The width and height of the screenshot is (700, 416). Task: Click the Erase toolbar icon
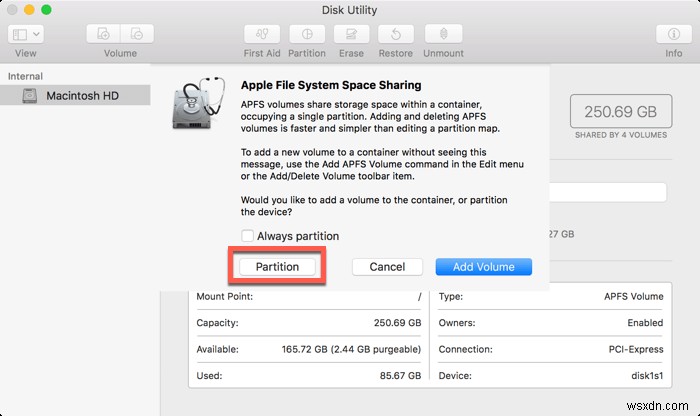click(351, 34)
